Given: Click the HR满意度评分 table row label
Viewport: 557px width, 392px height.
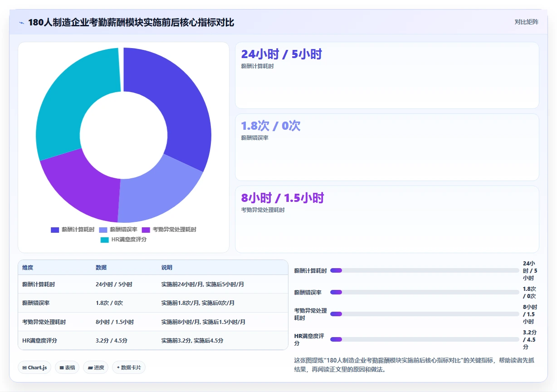Looking at the screenshot, I should [x=39, y=341].
